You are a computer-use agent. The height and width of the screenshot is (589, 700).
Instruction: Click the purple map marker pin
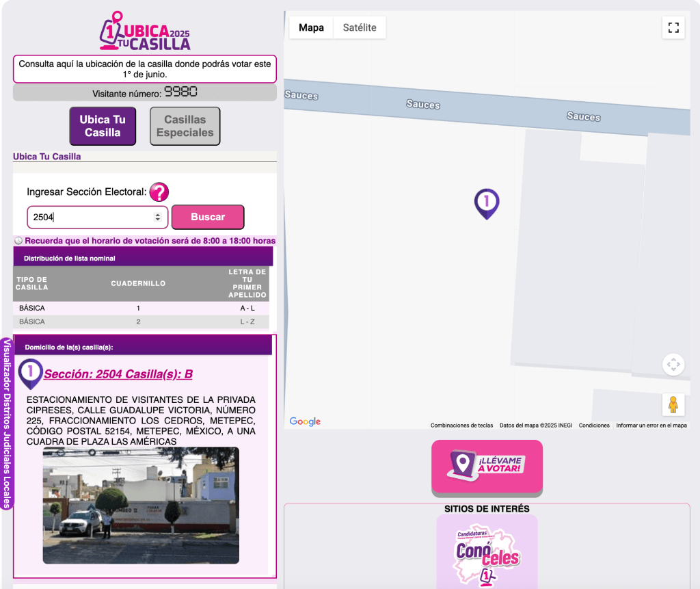click(x=486, y=203)
